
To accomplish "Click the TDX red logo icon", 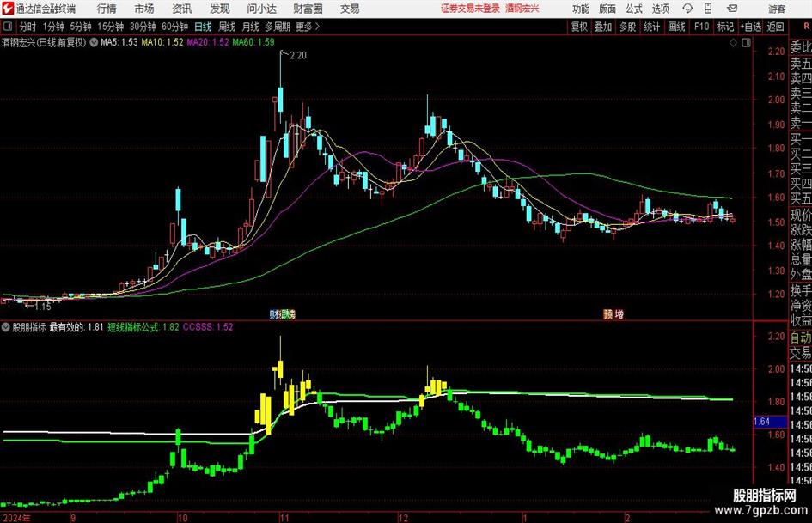I will coord(8,9).
